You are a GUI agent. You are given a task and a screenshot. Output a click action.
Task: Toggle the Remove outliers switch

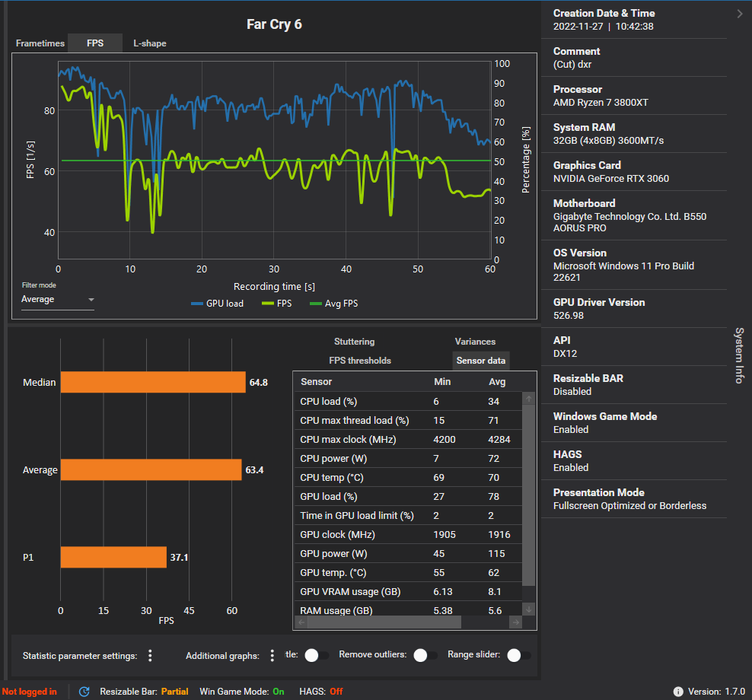425,655
